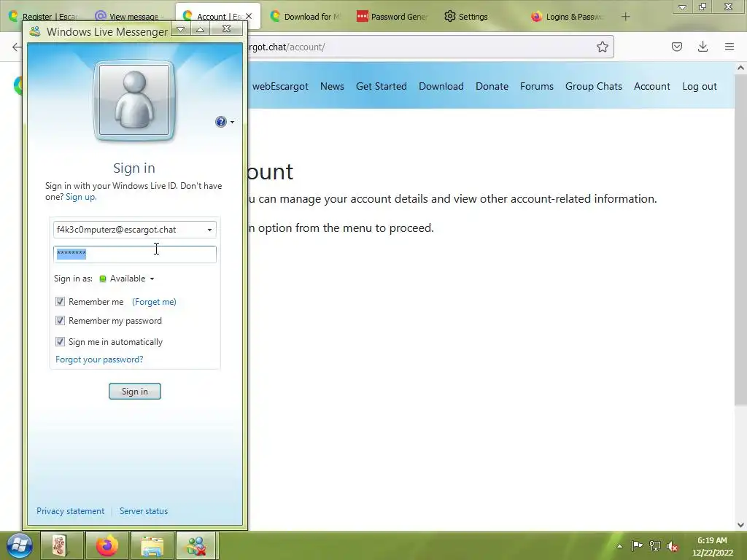Open the Firefox downloads arrow icon
This screenshot has height=560, width=747.
click(703, 47)
